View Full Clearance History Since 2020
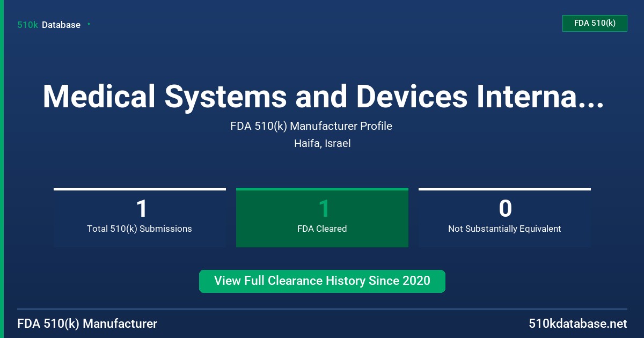Image resolution: width=644 pixels, height=338 pixels. click(322, 281)
